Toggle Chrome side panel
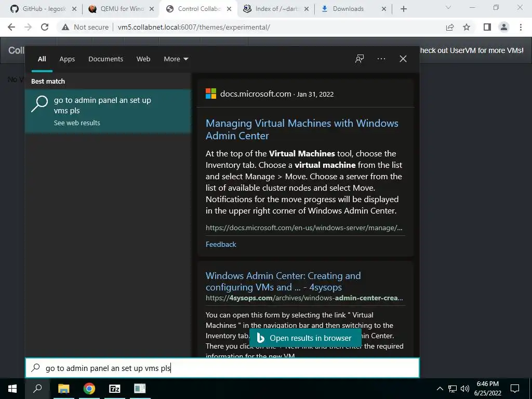 click(487, 27)
